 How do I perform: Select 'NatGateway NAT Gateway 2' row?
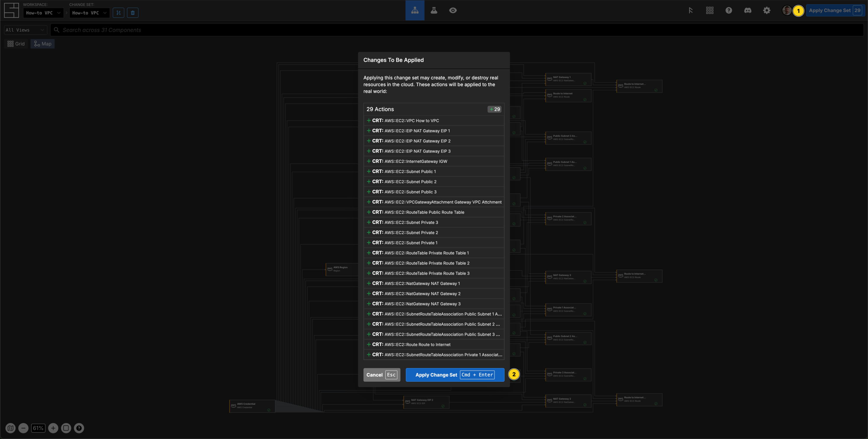434,294
